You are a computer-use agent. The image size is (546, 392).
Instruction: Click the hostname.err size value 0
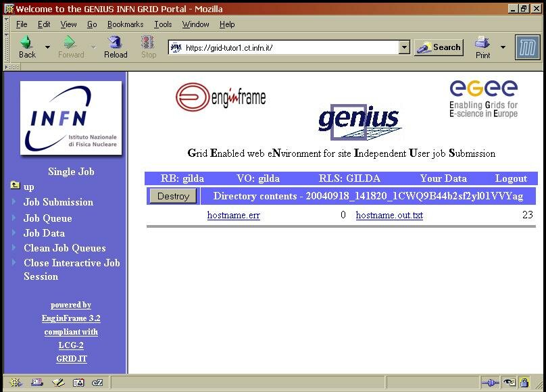click(x=343, y=215)
